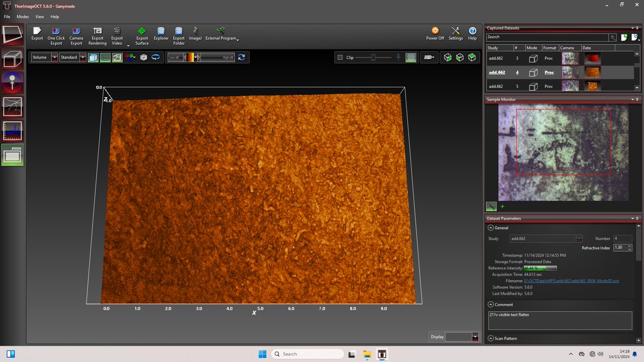The width and height of the screenshot is (644, 362).
Task: Open ImageJ from the toolbar
Action: pyautogui.click(x=195, y=31)
